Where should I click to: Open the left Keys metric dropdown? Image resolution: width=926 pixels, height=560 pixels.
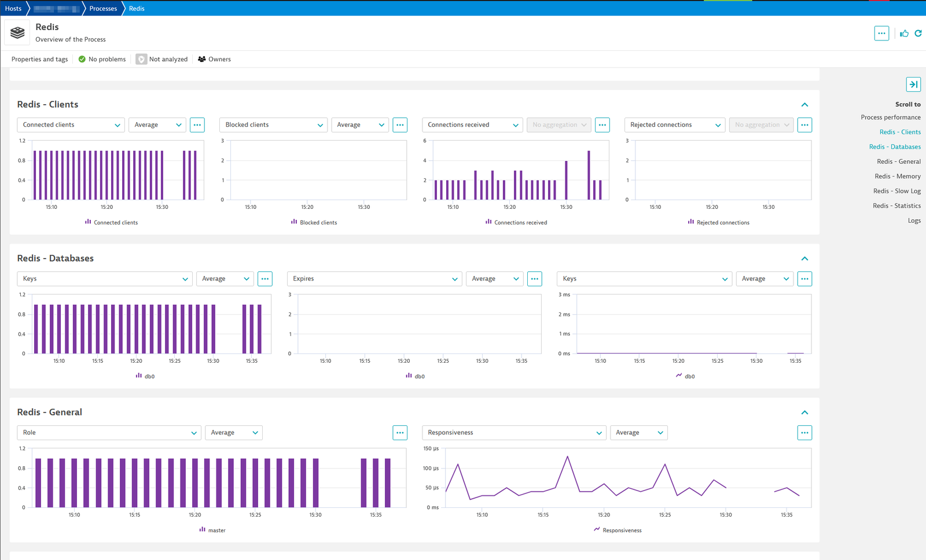point(105,279)
